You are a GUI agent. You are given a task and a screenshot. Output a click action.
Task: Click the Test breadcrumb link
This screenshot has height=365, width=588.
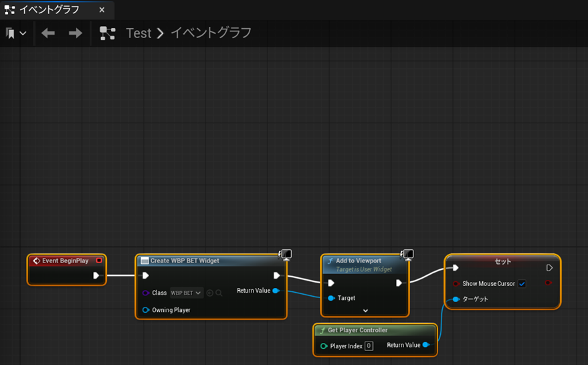point(138,33)
